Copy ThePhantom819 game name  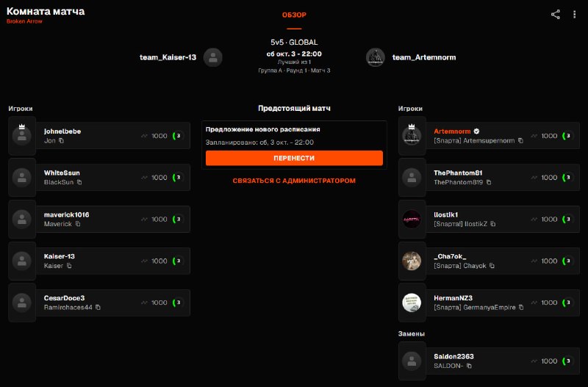[x=489, y=182]
